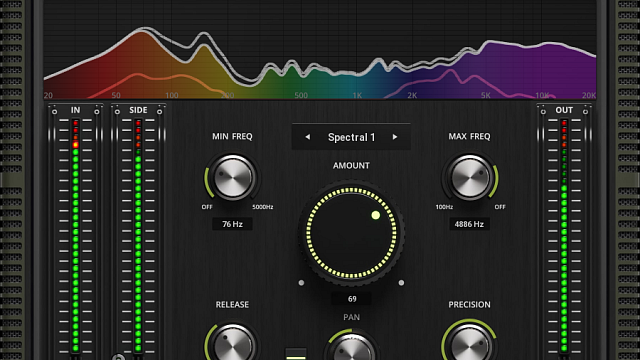Click the PAN knob

(352, 347)
